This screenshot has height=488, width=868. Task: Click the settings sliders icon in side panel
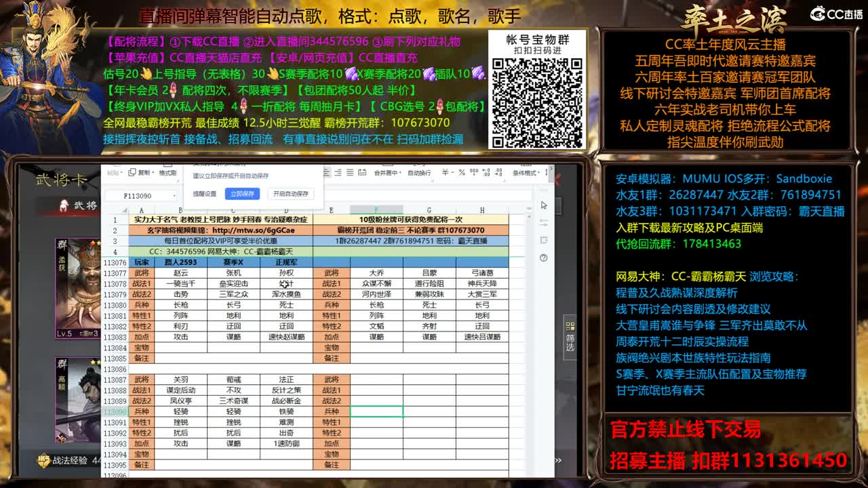pyautogui.click(x=544, y=223)
